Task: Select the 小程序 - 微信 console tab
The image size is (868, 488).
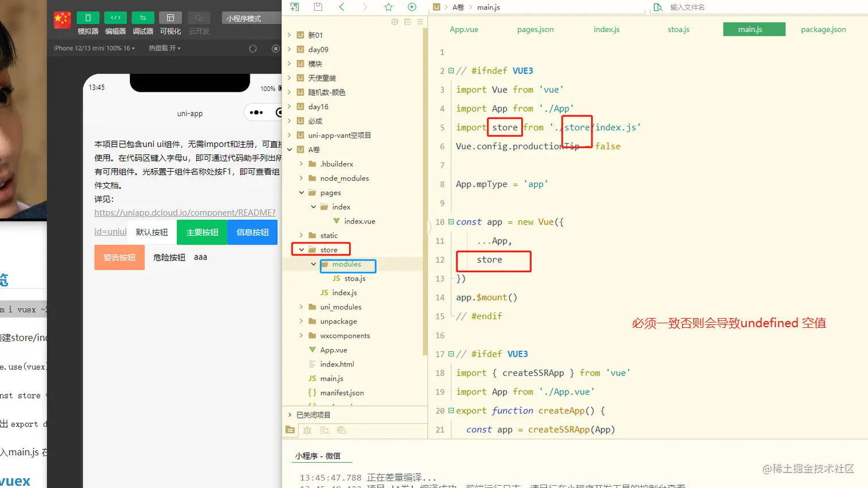Action: (318, 456)
